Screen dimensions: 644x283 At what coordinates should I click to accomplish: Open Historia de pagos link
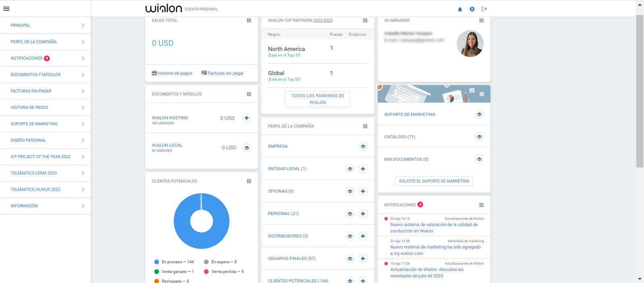tap(175, 73)
